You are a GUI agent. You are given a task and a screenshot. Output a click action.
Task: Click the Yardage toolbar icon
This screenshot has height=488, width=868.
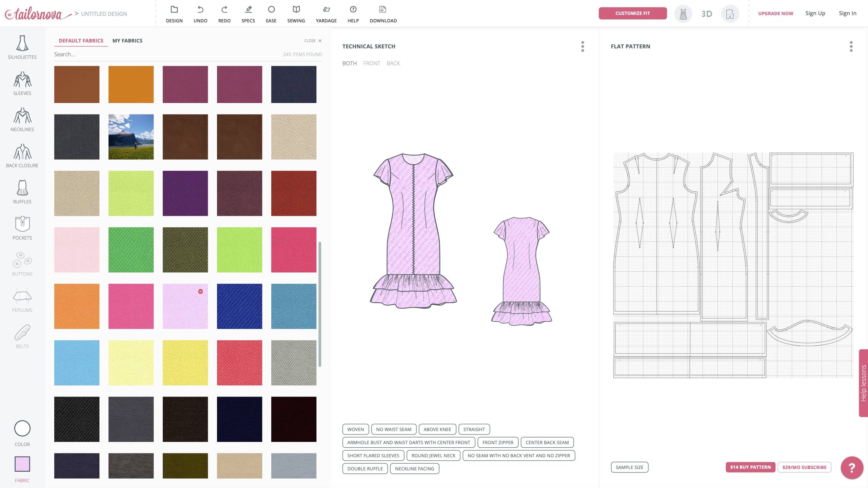(326, 14)
